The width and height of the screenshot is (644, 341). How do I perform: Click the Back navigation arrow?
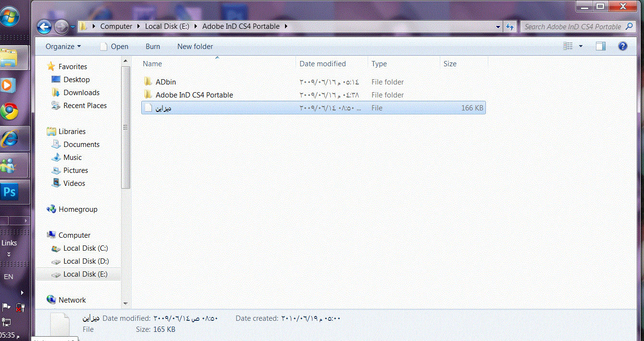44,26
